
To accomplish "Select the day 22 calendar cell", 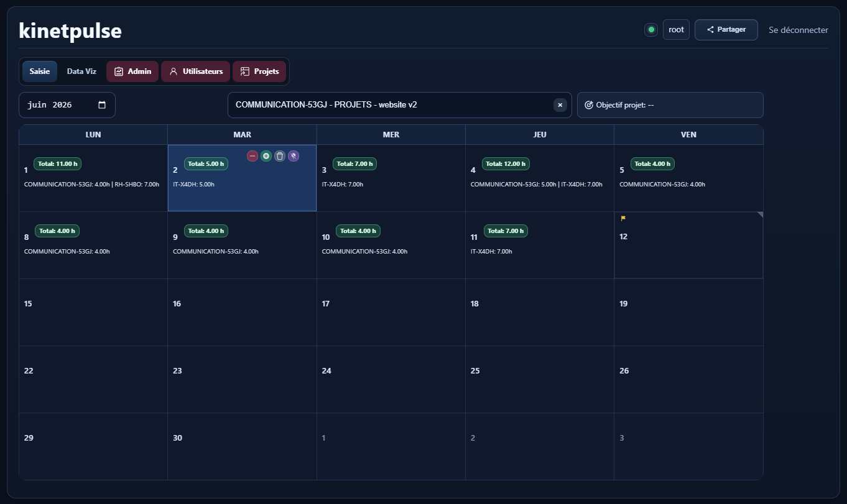I will (93, 380).
